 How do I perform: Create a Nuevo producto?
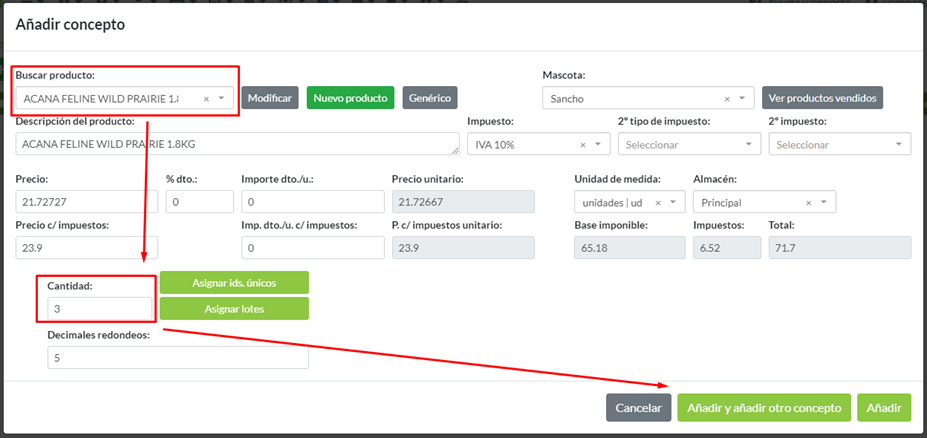click(350, 98)
